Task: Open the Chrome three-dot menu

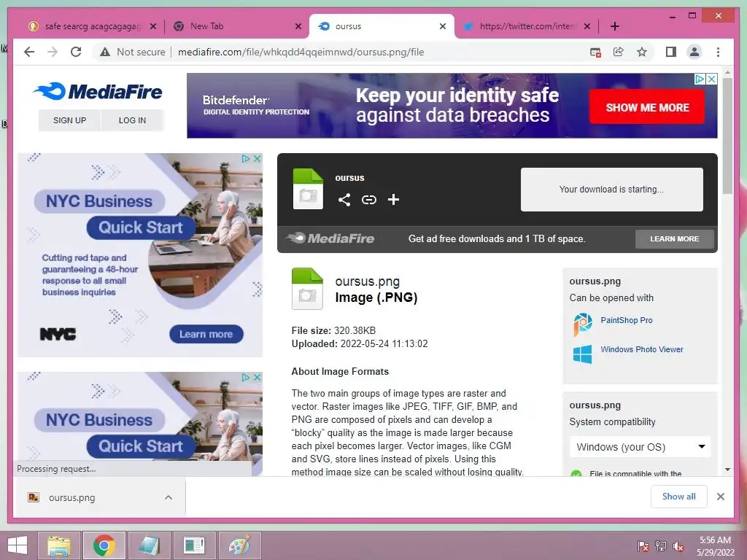Action: click(718, 52)
